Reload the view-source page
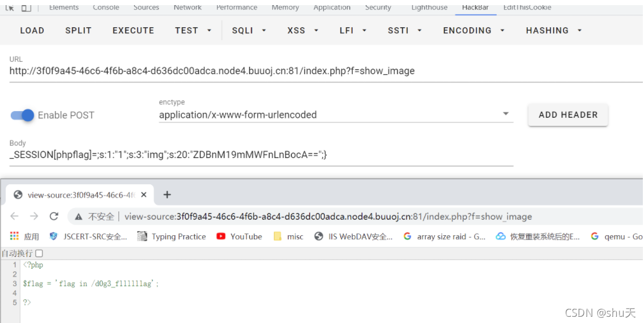The image size is (644, 323). tap(54, 216)
